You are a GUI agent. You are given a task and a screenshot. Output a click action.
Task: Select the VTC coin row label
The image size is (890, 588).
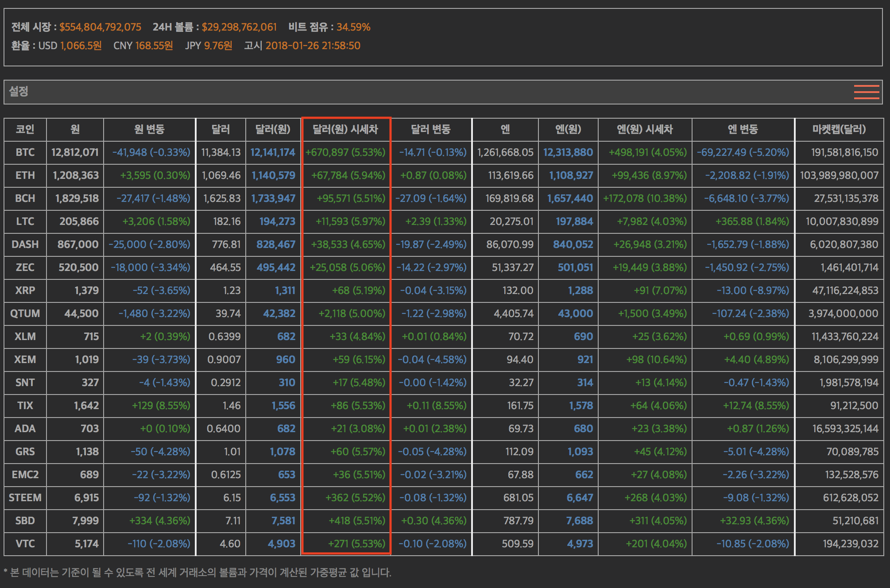(25, 544)
